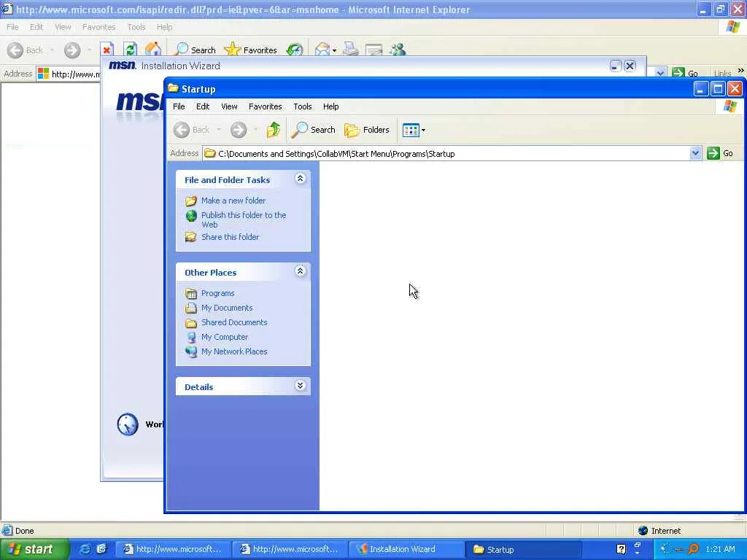This screenshot has width=747, height=560.
Task: Open the Help menu in Startup window
Action: (330, 106)
